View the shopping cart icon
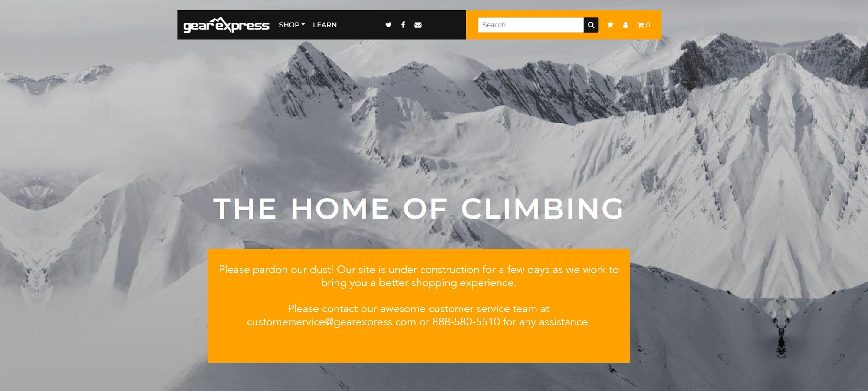This screenshot has width=868, height=391. [641, 25]
